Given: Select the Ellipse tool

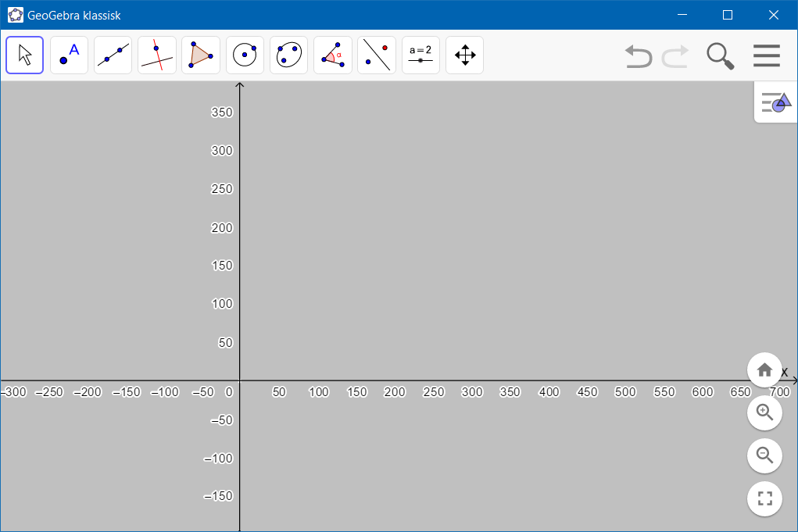Looking at the screenshot, I should (x=288, y=55).
